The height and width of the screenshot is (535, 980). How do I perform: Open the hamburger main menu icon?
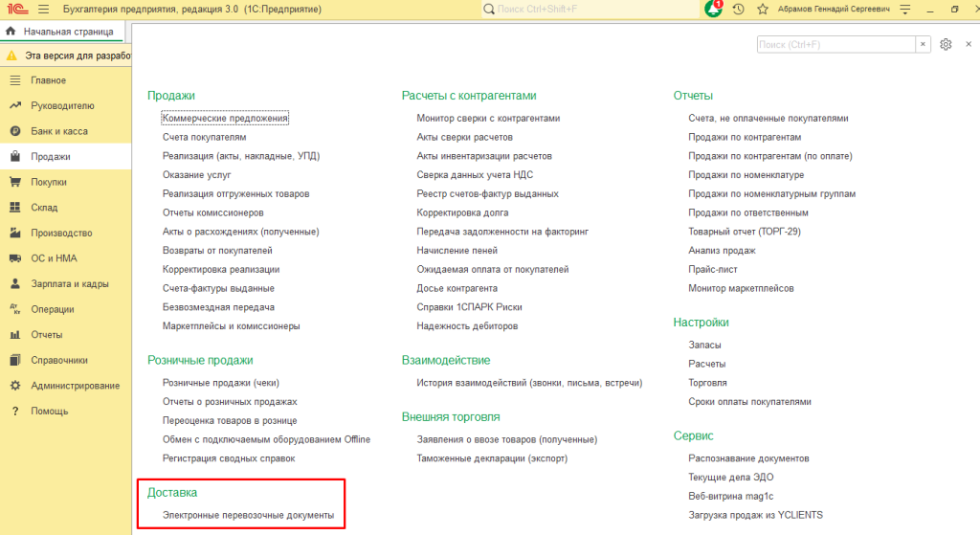point(43,10)
